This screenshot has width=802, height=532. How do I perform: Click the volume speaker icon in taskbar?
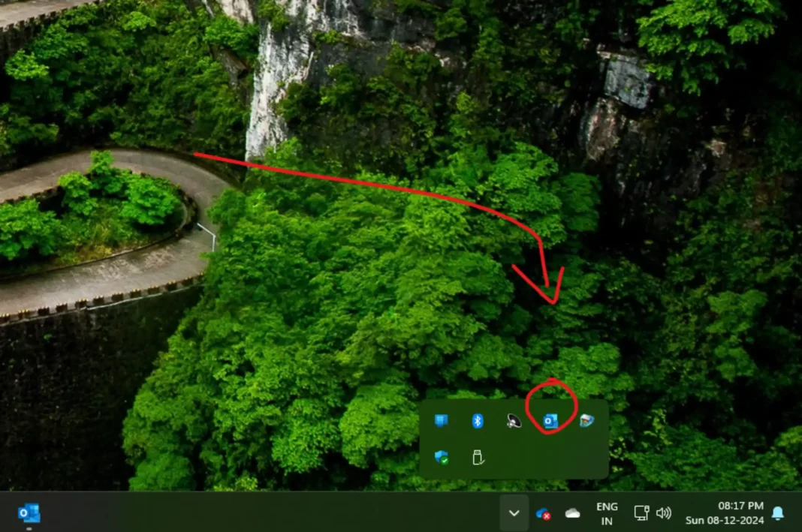click(663, 513)
